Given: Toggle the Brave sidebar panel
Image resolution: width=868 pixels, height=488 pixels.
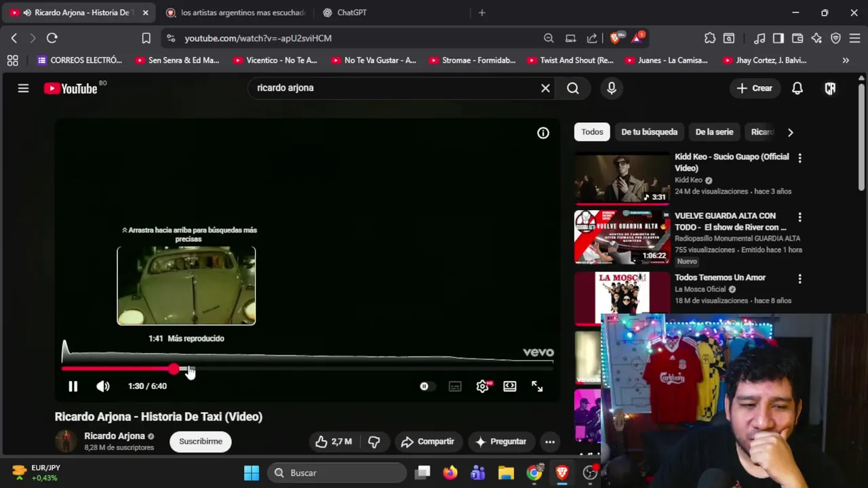Looking at the screenshot, I should (778, 39).
